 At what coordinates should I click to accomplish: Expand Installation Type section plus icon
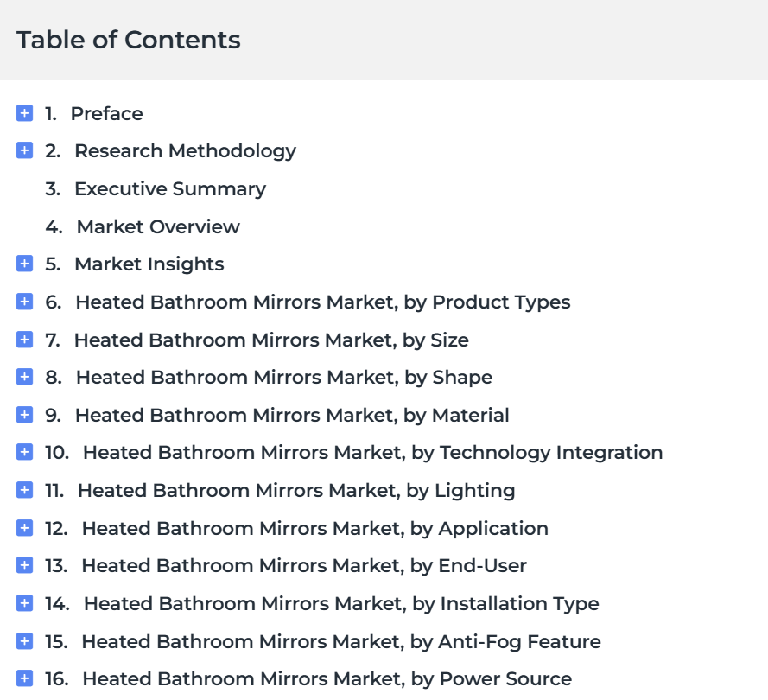point(24,603)
